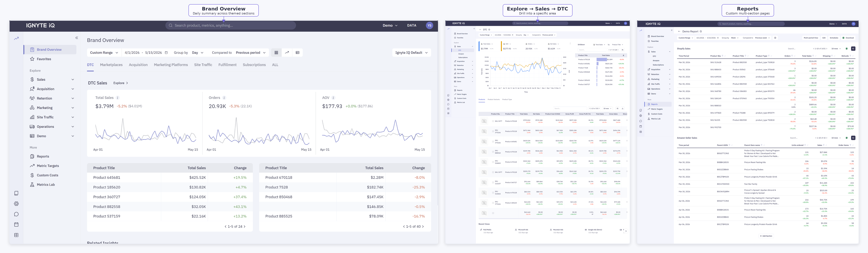Click AI sparkle icon in Shopify Sales section
This screenshot has width=868, height=253.
[853, 49]
